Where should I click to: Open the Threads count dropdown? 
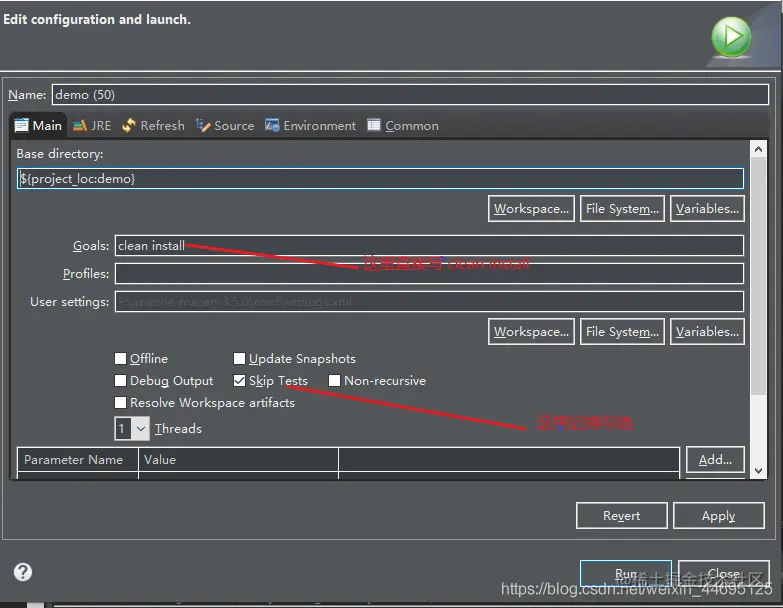pos(132,428)
